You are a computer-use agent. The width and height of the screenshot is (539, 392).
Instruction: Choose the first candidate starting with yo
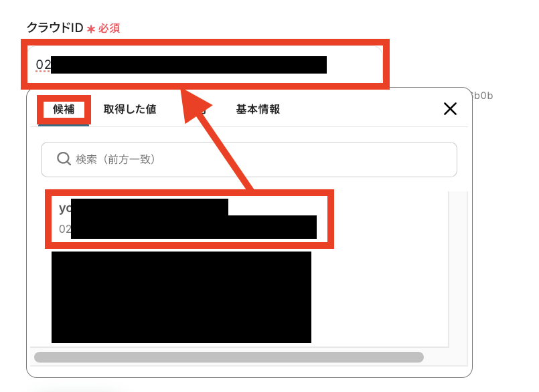click(x=189, y=219)
